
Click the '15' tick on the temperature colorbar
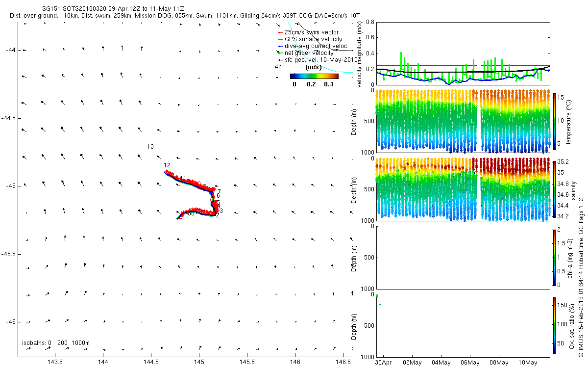561,98
